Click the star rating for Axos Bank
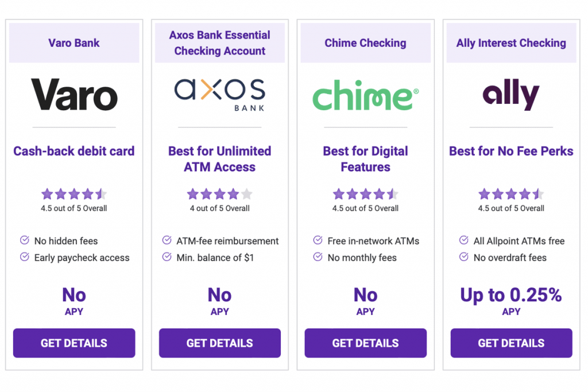Viewport: 588px width, 392px height. pyautogui.click(x=219, y=194)
